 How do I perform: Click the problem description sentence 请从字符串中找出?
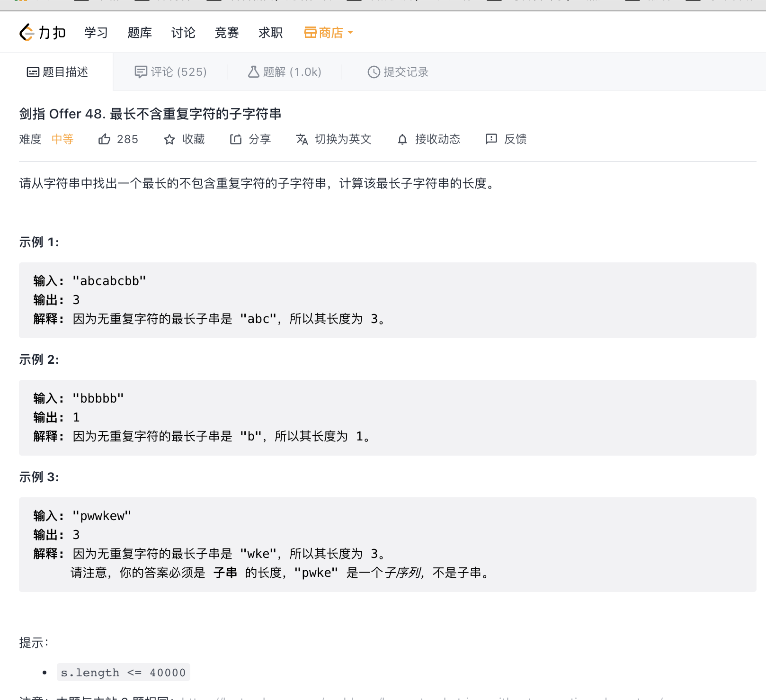[x=258, y=183]
